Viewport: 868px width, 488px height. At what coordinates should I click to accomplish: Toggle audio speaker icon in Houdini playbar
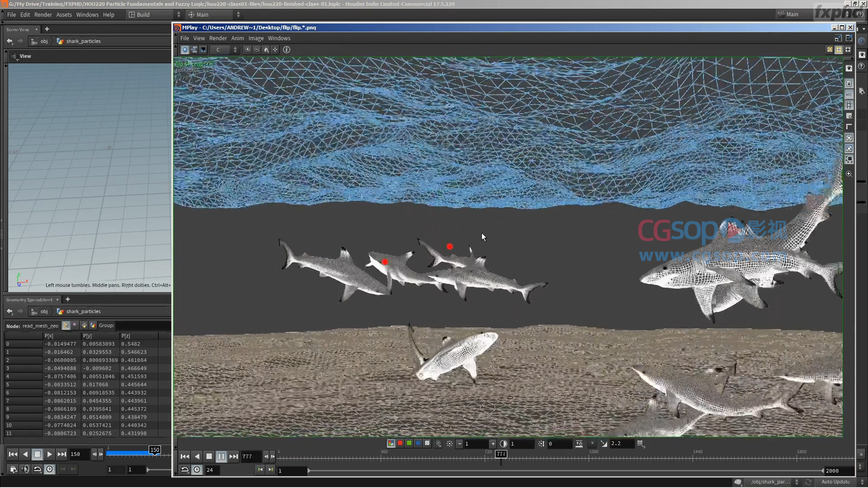pyautogui.click(x=25, y=469)
